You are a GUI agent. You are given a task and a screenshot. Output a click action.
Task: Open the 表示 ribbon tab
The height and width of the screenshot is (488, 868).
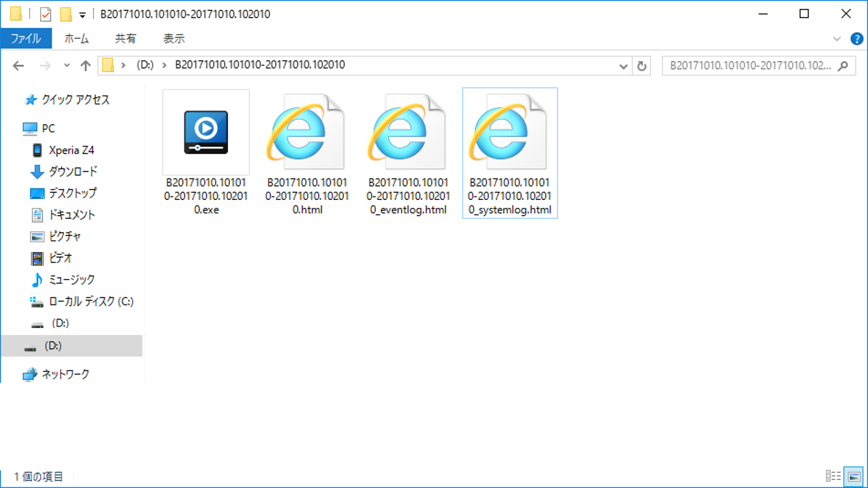(x=174, y=39)
